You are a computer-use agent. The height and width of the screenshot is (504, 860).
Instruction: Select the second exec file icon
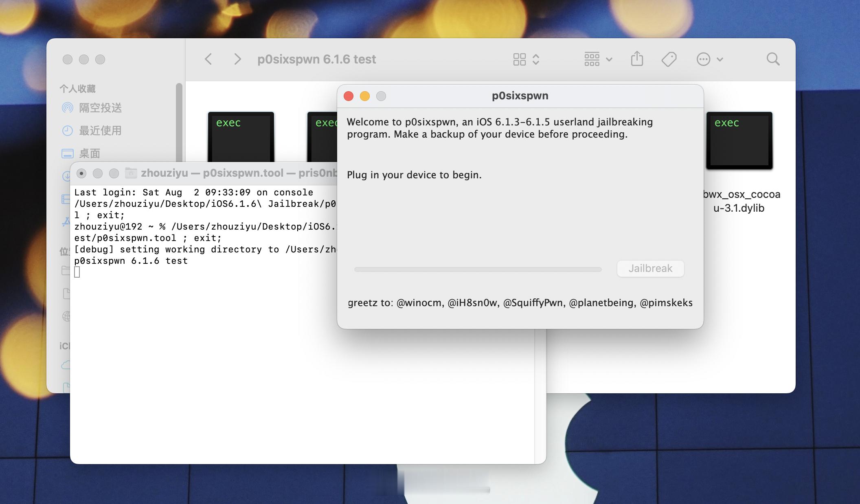322,137
